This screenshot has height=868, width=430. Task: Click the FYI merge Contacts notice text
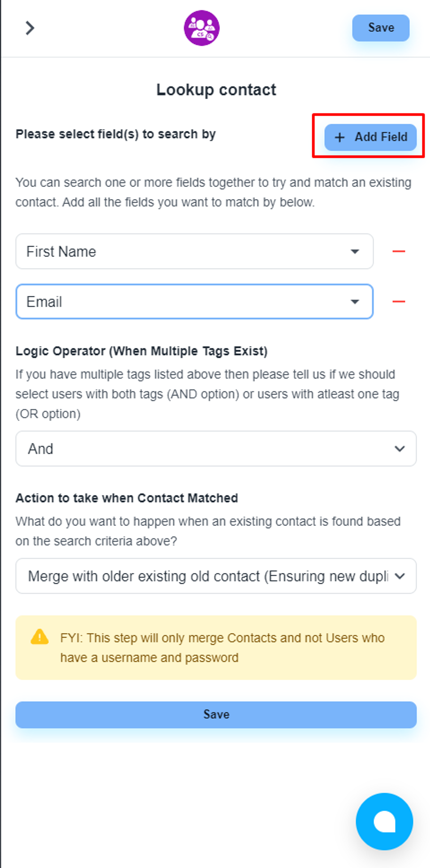click(x=222, y=648)
